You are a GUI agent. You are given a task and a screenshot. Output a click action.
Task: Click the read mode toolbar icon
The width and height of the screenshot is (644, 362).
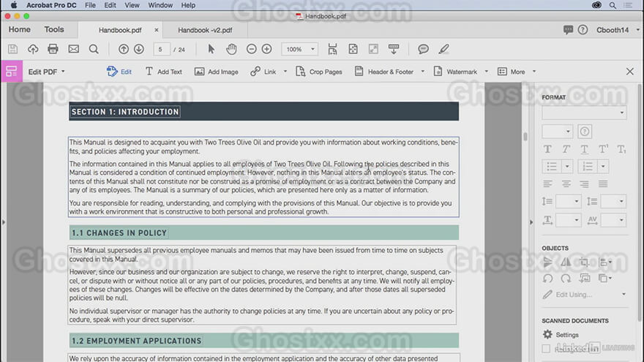click(x=394, y=49)
